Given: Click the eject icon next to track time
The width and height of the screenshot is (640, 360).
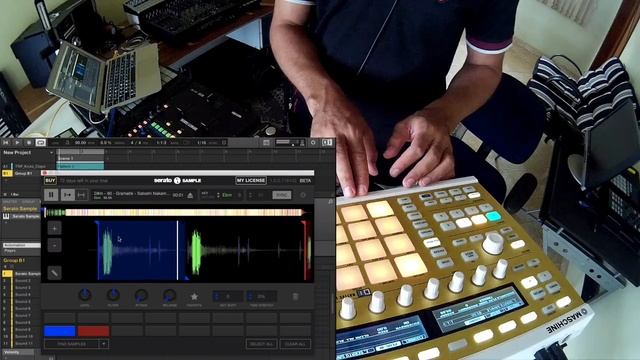Looking at the screenshot, I should point(190,196).
